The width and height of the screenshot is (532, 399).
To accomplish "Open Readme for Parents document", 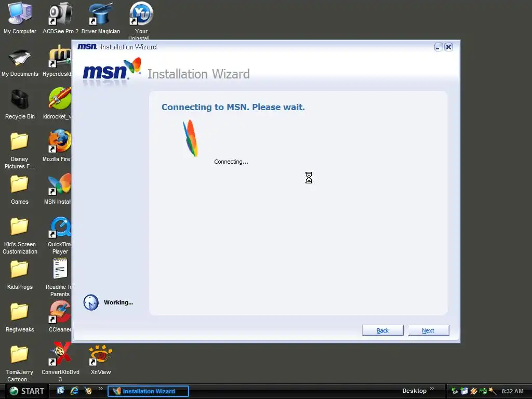I will click(60, 269).
